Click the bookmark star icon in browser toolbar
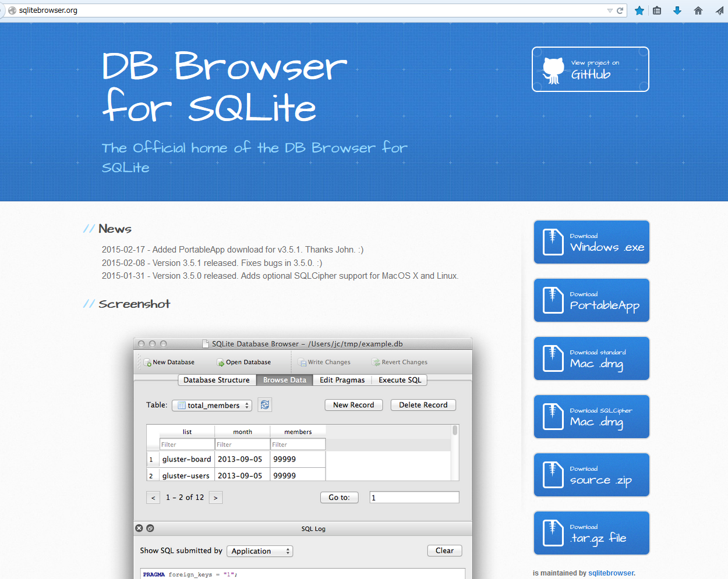This screenshot has height=579, width=728. coord(639,10)
